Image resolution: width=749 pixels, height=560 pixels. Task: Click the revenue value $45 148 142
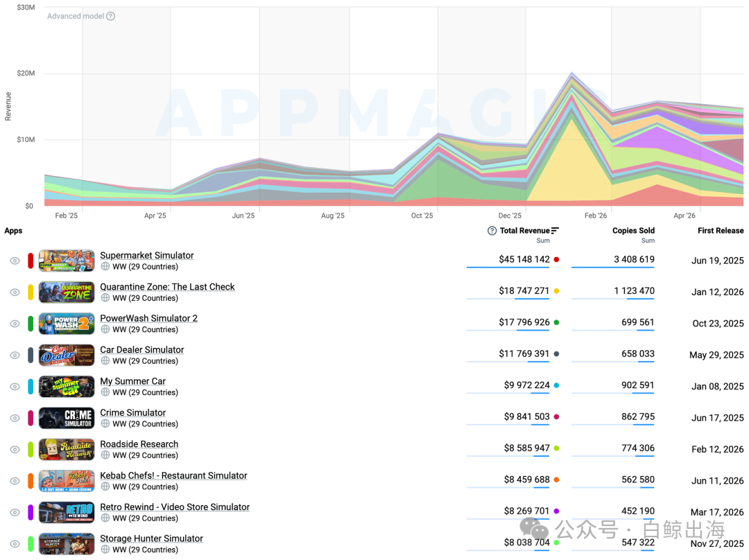[x=524, y=259]
